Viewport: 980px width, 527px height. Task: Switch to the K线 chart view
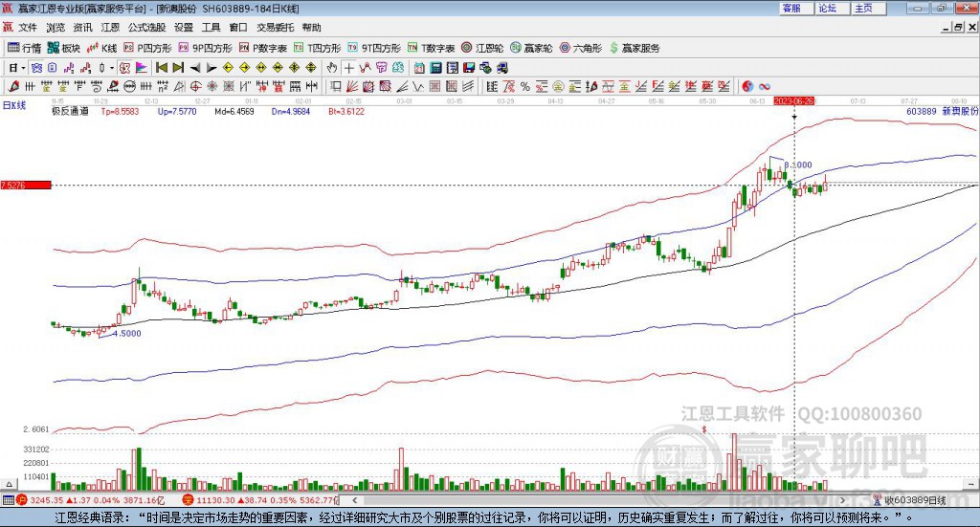101,48
